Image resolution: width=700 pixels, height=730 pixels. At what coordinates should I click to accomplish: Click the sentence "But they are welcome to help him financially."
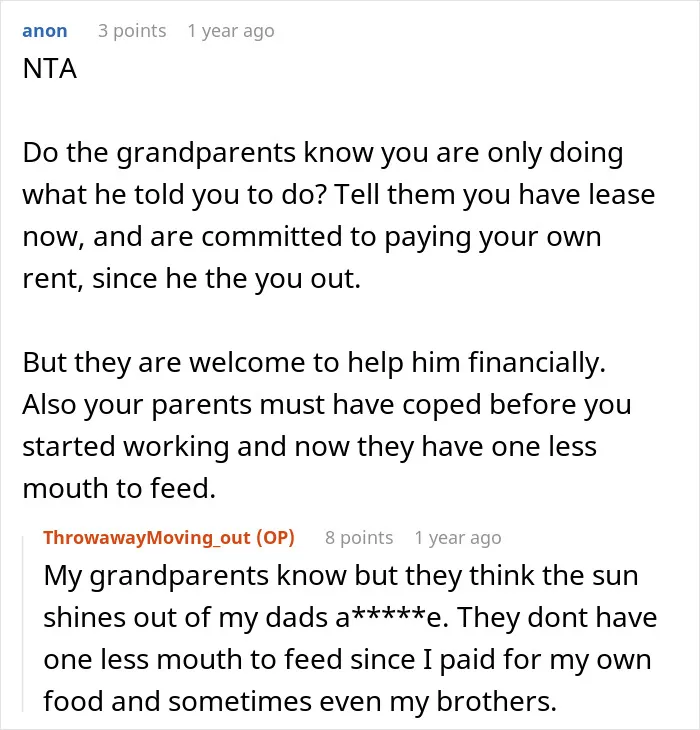pyautogui.click(x=314, y=363)
